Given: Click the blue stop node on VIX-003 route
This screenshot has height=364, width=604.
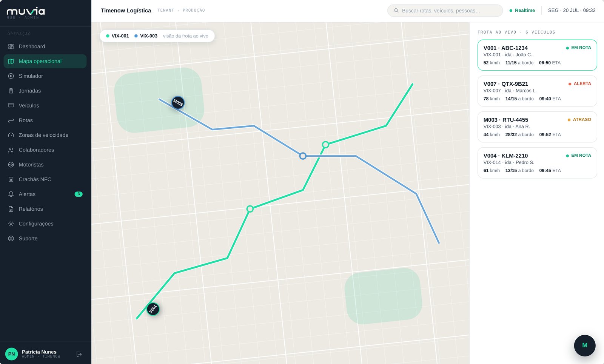Looking at the screenshot, I should (x=303, y=156).
